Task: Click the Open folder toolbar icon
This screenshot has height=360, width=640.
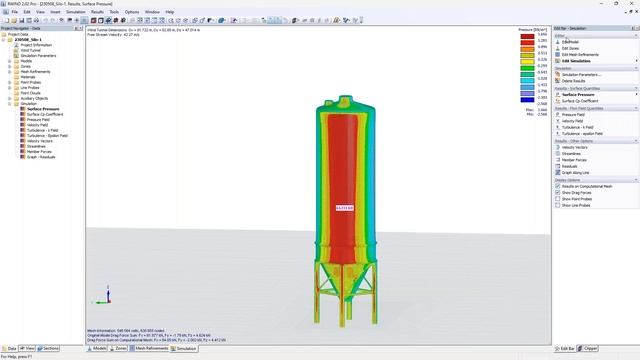Action: (x=14, y=20)
